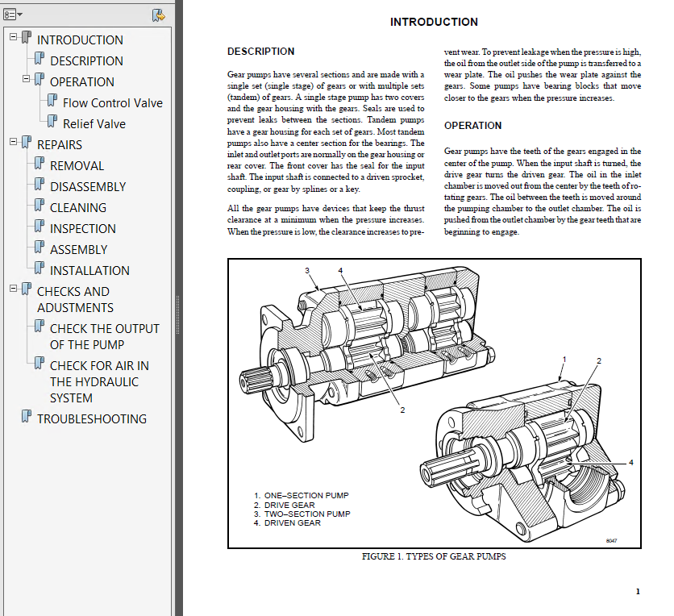
Task: Click the INTRODUCTION bookmark icon
Action: click(27, 37)
